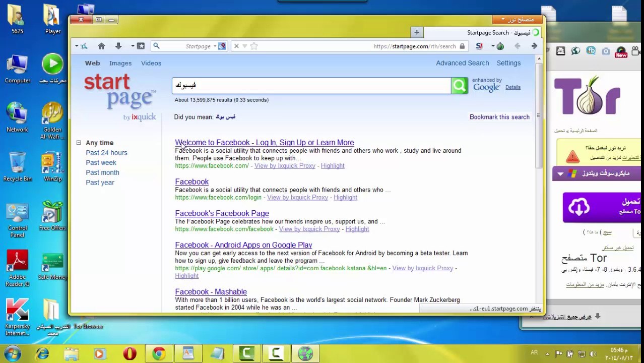The width and height of the screenshot is (644, 363).
Task: Click the green Torbutton onion icon
Action: [500, 46]
